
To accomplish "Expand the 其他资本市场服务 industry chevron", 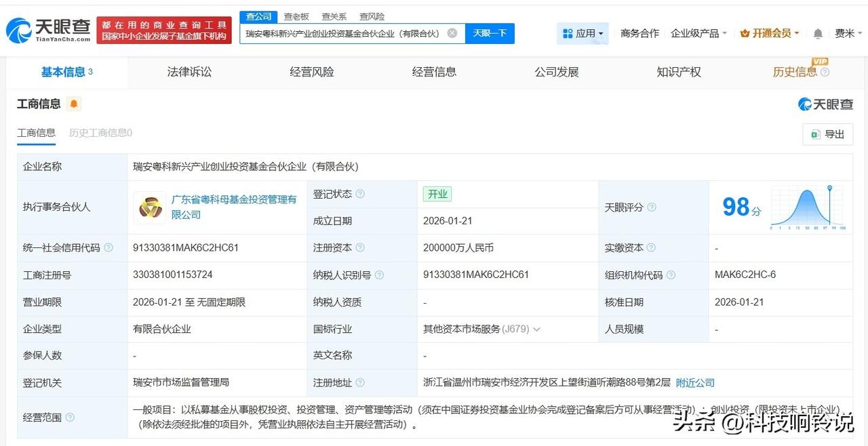I will coord(536,329).
